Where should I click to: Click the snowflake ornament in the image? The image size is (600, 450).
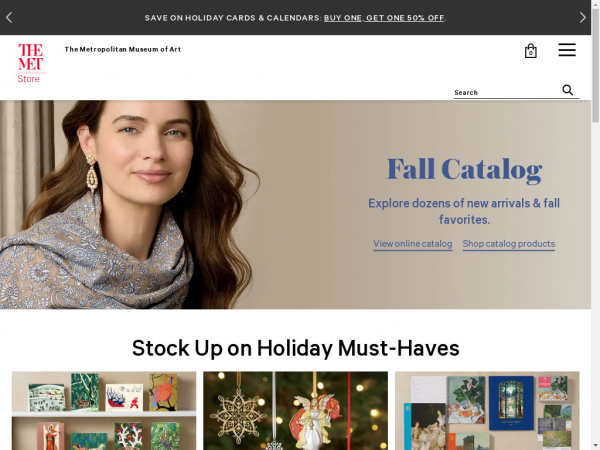(x=238, y=416)
